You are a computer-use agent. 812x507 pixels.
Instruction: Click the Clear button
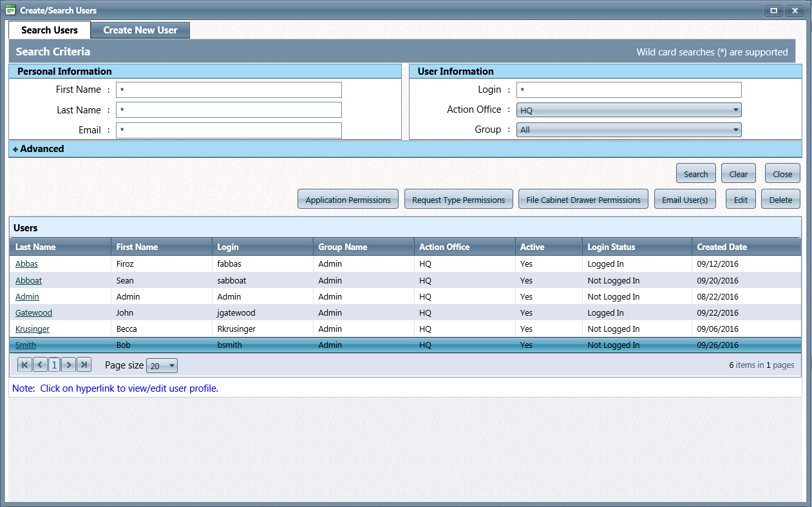(739, 174)
